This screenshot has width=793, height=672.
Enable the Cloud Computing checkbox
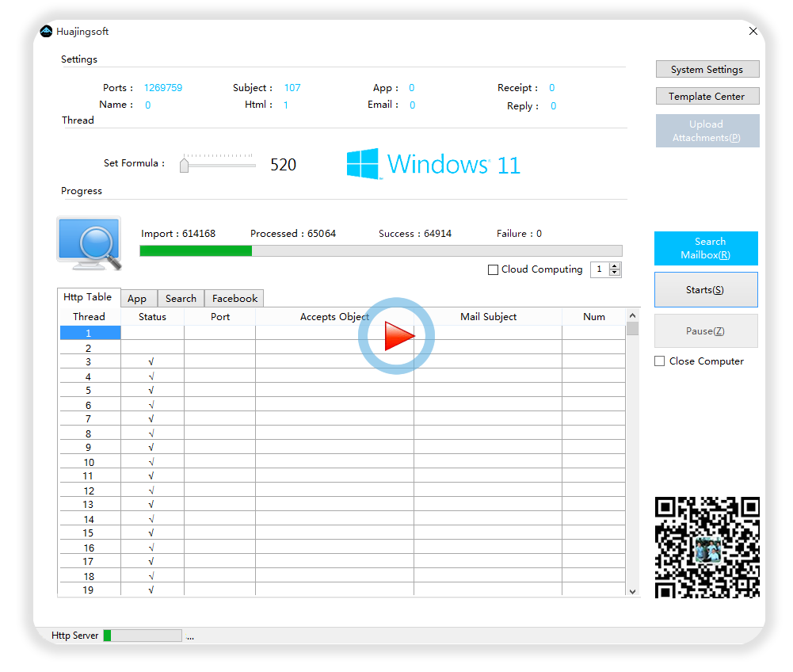coord(493,269)
